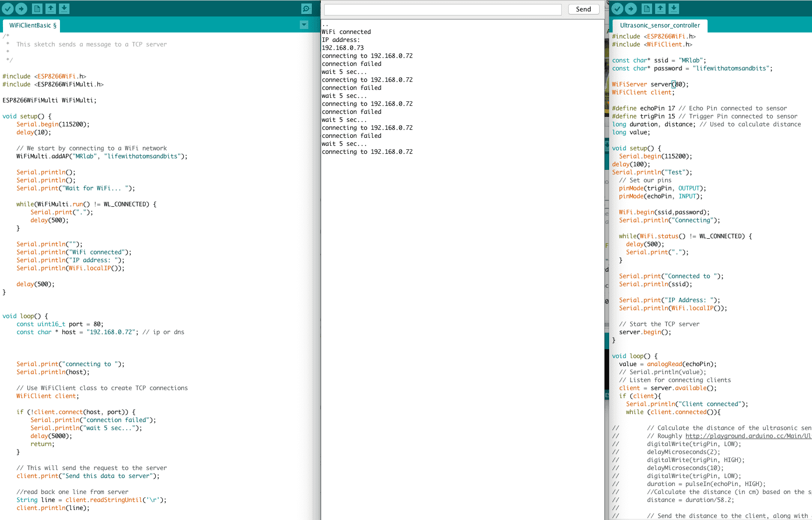Click the Send button
Screen dimensions: 812x520
(x=583, y=9)
